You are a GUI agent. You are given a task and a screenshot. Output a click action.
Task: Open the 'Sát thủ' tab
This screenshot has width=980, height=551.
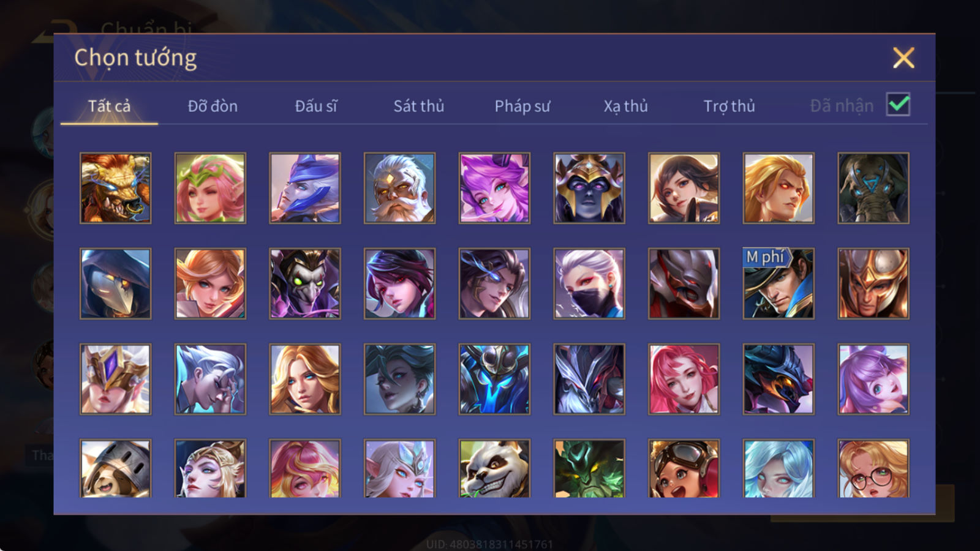tap(418, 106)
